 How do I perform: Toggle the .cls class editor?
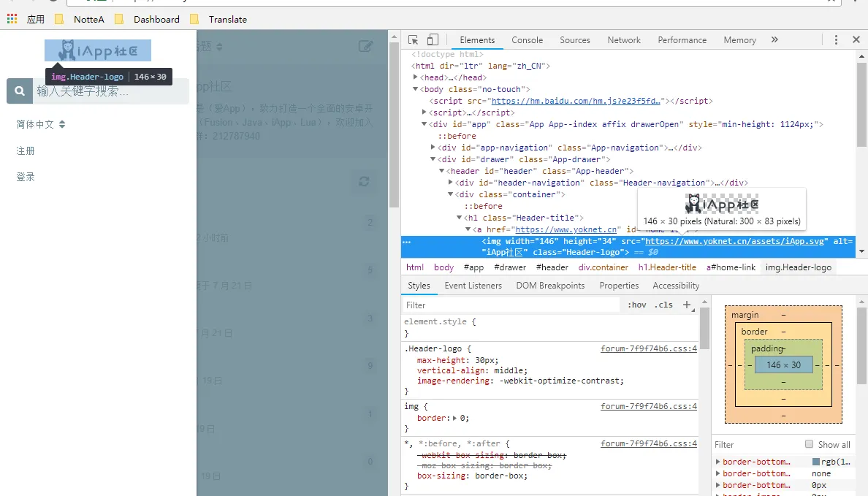[x=663, y=305]
